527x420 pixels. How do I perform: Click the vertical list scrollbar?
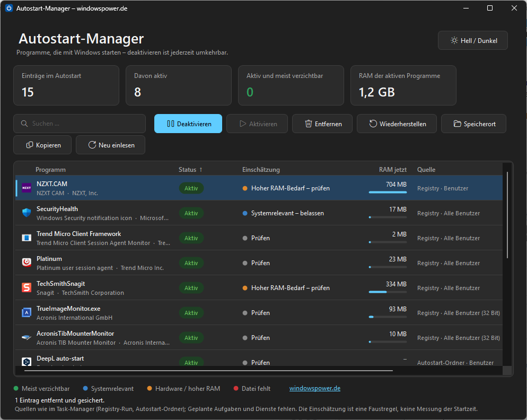(507, 215)
